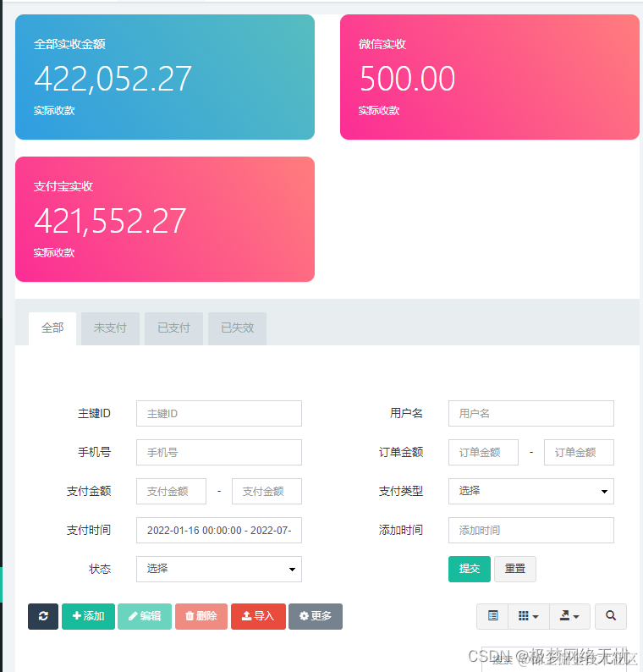Click the 421,552.27 Alipay amount

click(x=110, y=221)
